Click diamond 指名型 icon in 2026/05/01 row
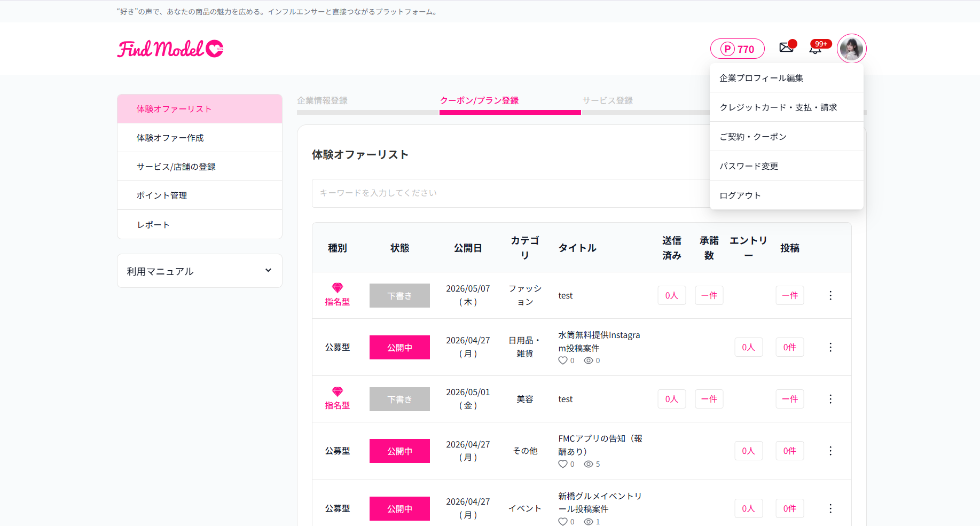Image resolution: width=980 pixels, height=526 pixels. (x=338, y=391)
